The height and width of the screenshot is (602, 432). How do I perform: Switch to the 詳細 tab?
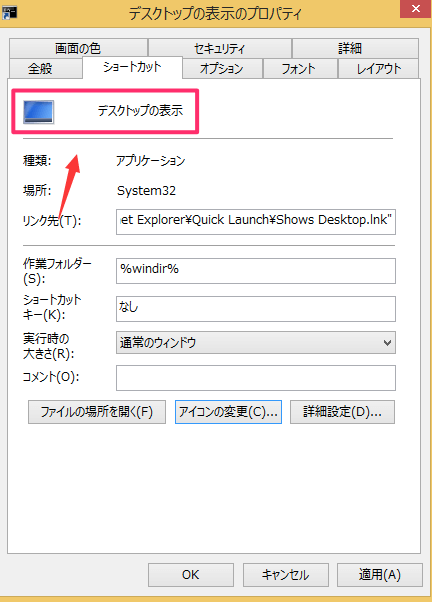click(x=355, y=48)
